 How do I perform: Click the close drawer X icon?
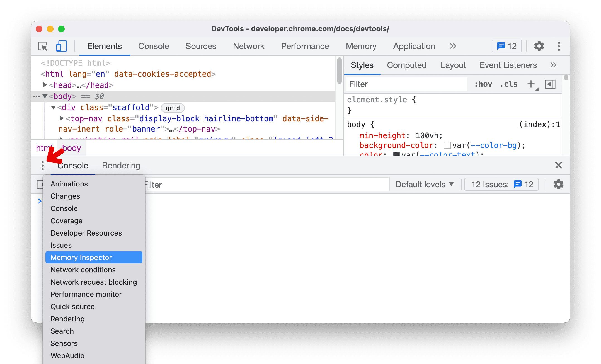[558, 165]
